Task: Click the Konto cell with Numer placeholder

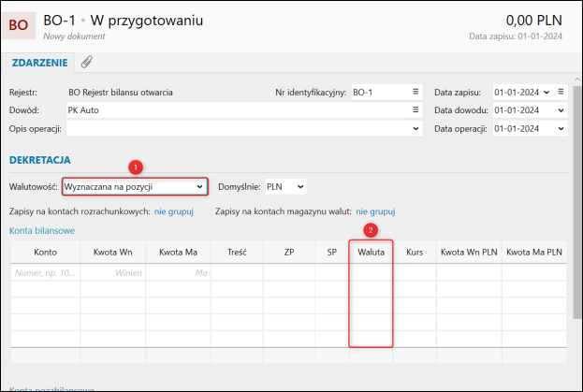Action: (x=45, y=273)
